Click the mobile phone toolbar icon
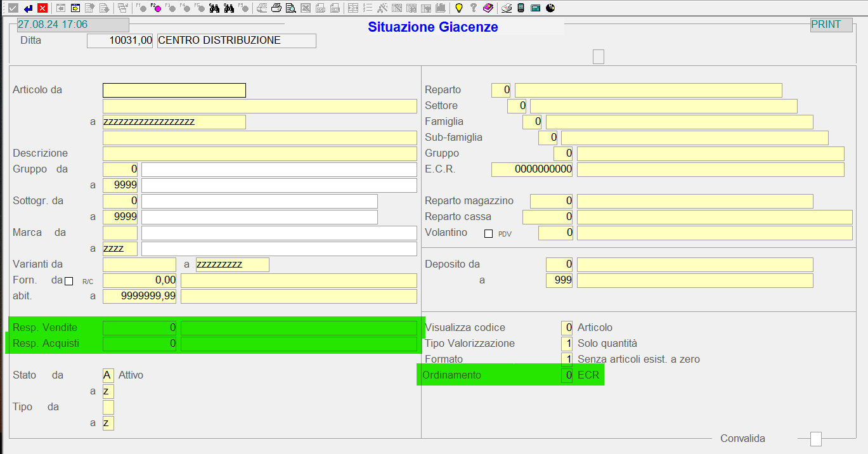The width and height of the screenshot is (868, 454). [521, 8]
